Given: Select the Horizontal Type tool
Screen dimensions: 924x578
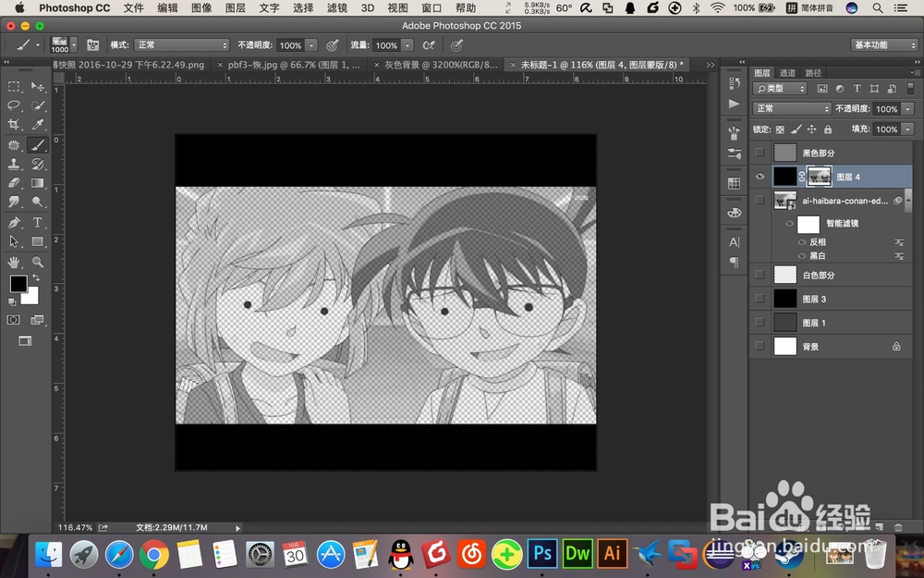Looking at the screenshot, I should tap(38, 222).
